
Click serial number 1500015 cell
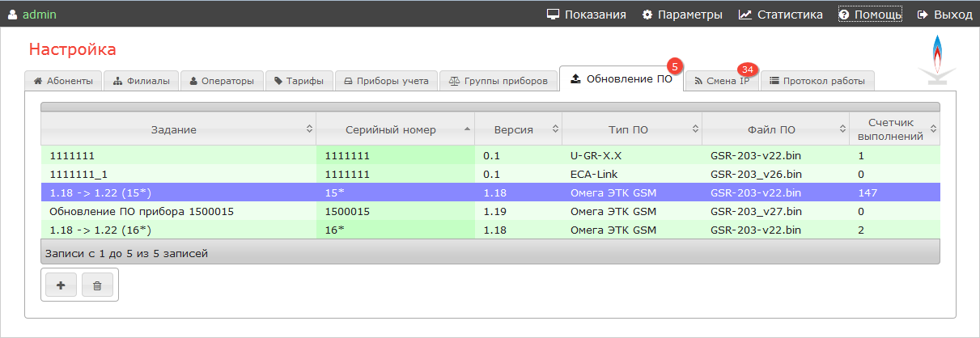[x=396, y=211]
